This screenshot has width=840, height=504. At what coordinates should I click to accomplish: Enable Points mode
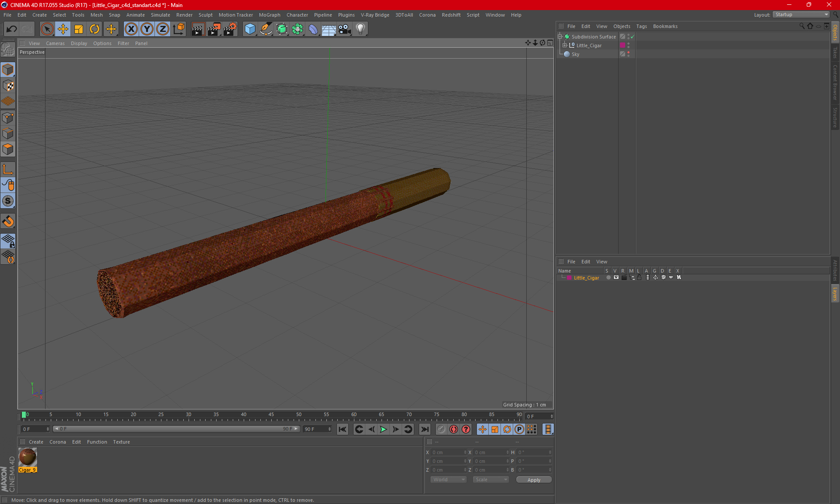coord(8,118)
